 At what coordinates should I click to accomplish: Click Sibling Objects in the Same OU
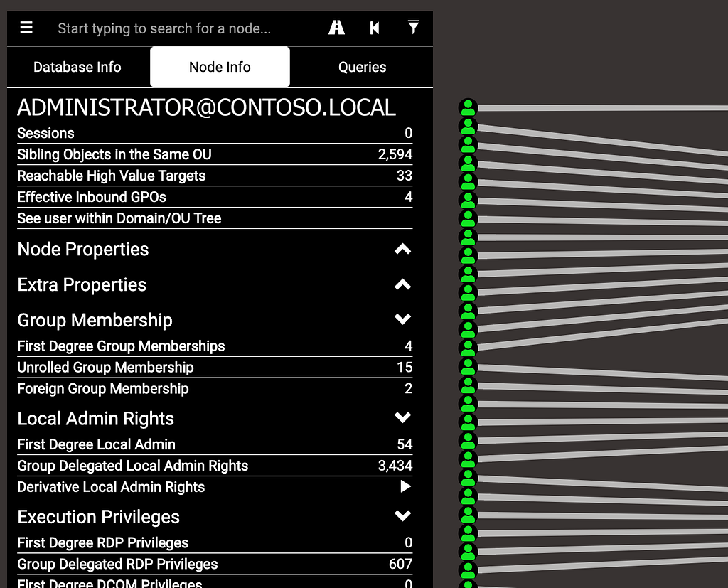coord(215,154)
